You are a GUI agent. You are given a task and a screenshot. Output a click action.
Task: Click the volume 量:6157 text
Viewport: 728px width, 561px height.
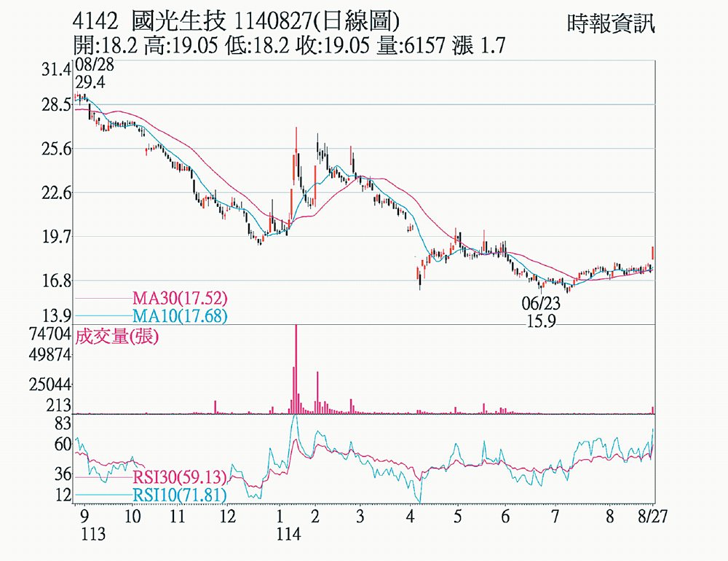point(411,46)
